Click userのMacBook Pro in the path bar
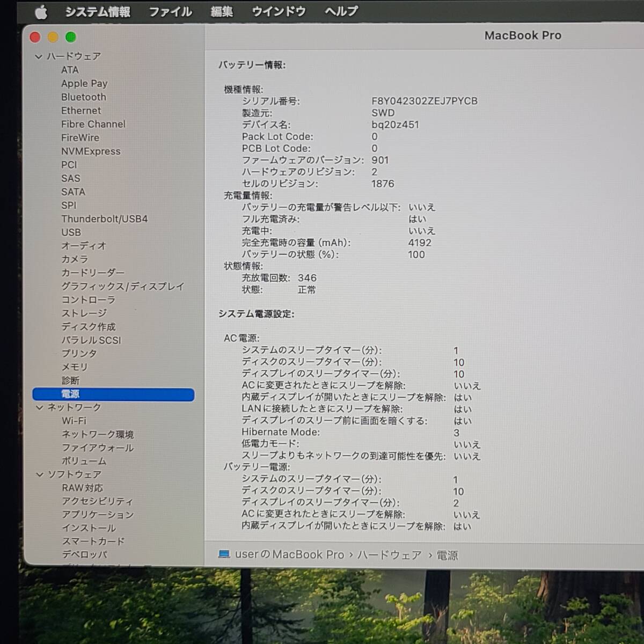This screenshot has width=644, height=644. (x=290, y=555)
